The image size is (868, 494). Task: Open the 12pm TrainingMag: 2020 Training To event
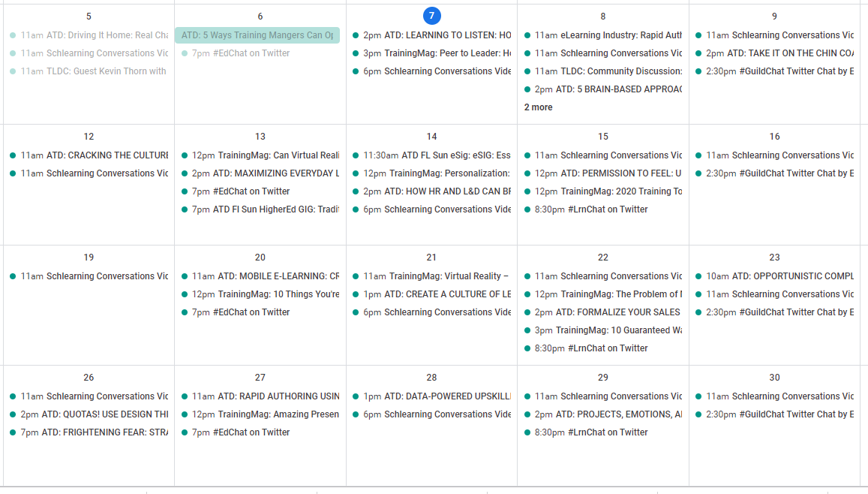(603, 191)
